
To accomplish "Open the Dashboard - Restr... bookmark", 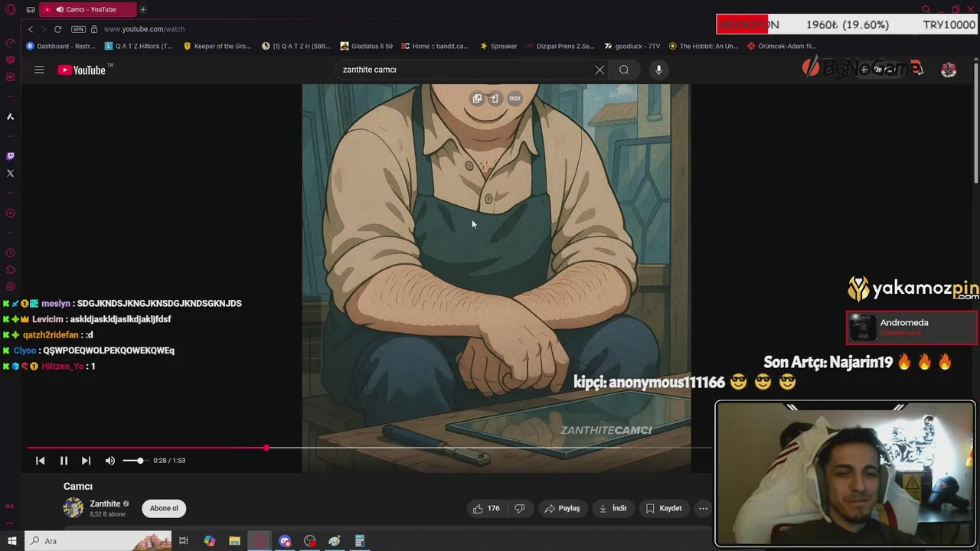I will pyautogui.click(x=61, y=46).
